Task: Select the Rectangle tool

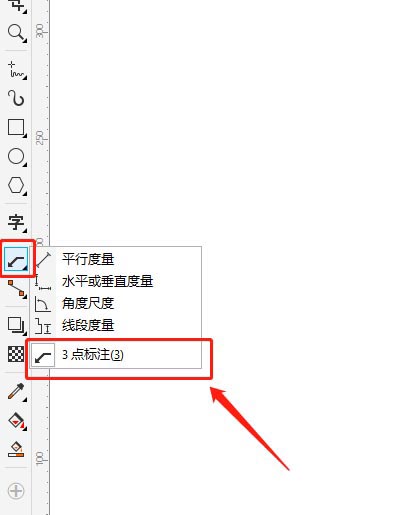Action: (16, 128)
